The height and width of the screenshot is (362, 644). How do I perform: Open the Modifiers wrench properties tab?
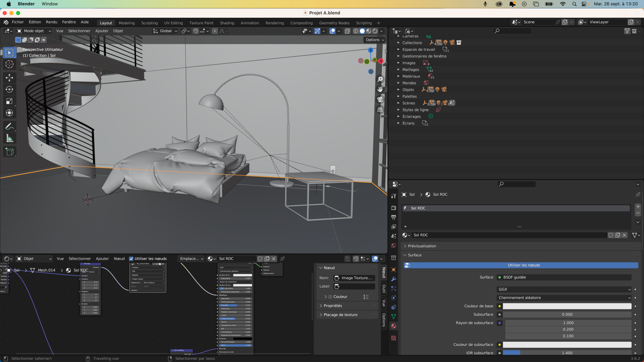[394, 279]
